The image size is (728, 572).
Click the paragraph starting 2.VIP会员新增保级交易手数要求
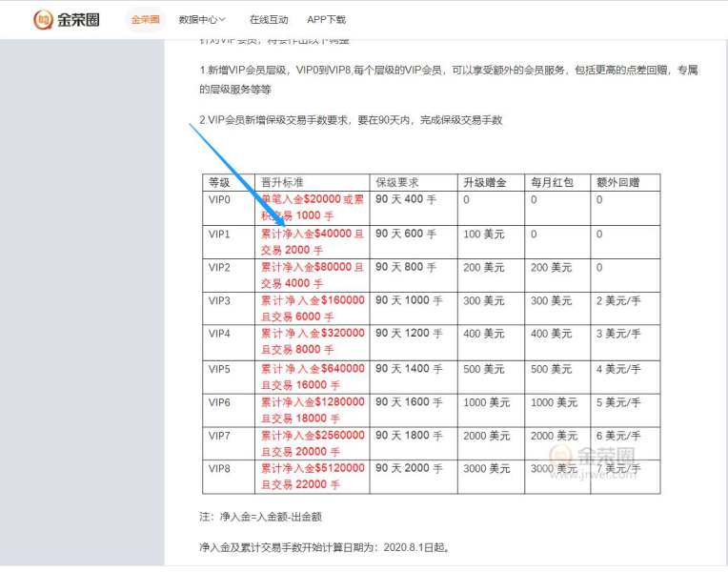pos(351,120)
